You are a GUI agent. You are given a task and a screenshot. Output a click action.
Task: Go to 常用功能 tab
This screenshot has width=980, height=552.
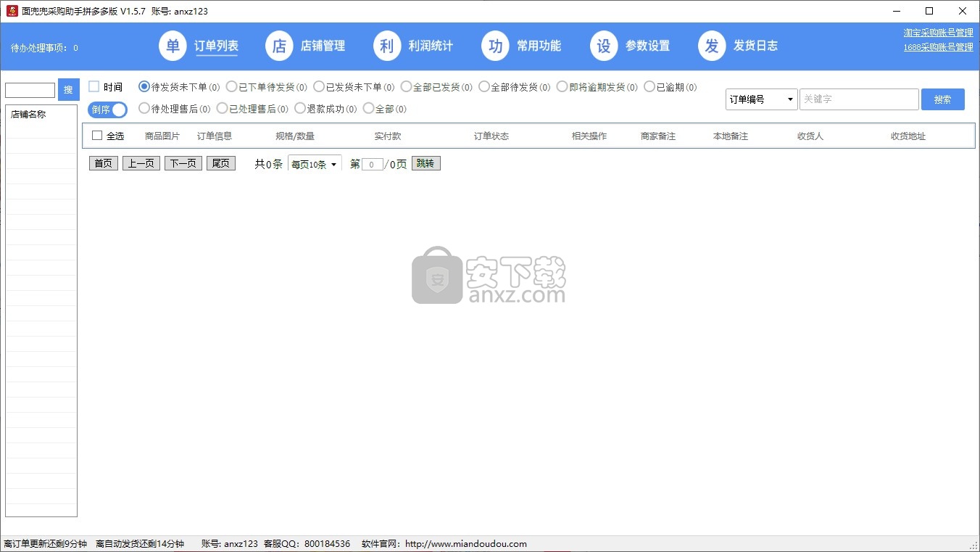coord(539,46)
